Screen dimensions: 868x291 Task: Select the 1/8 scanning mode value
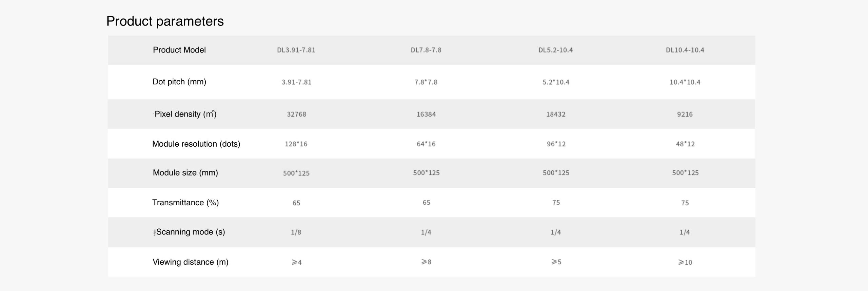pos(296,232)
